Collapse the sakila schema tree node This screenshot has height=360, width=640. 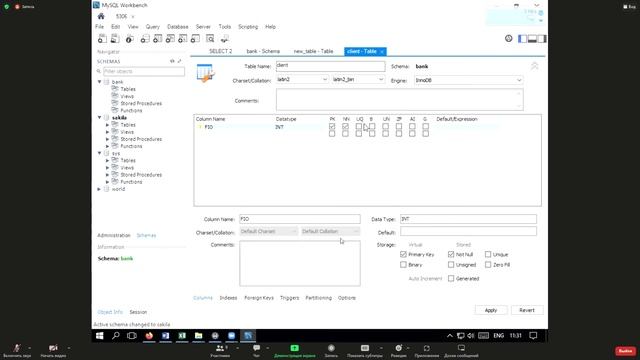coord(100,118)
